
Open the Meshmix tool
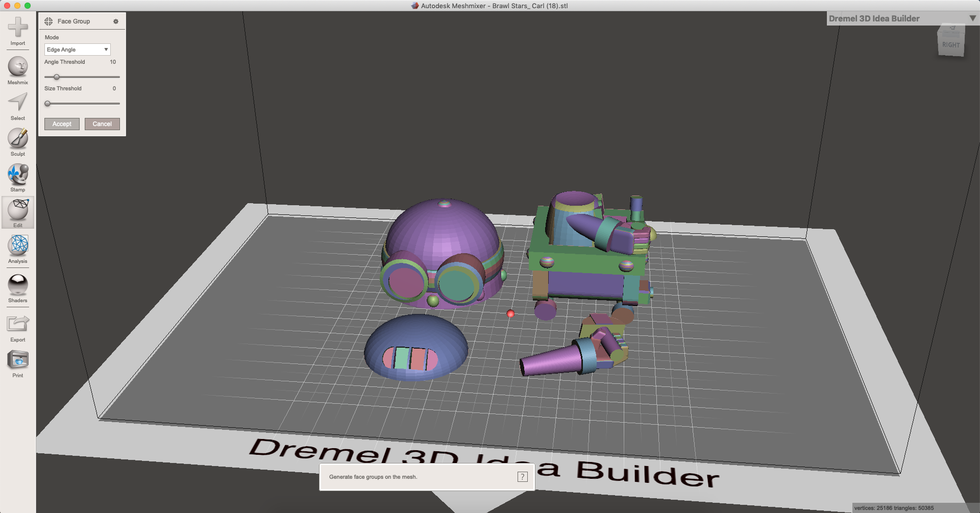17,69
